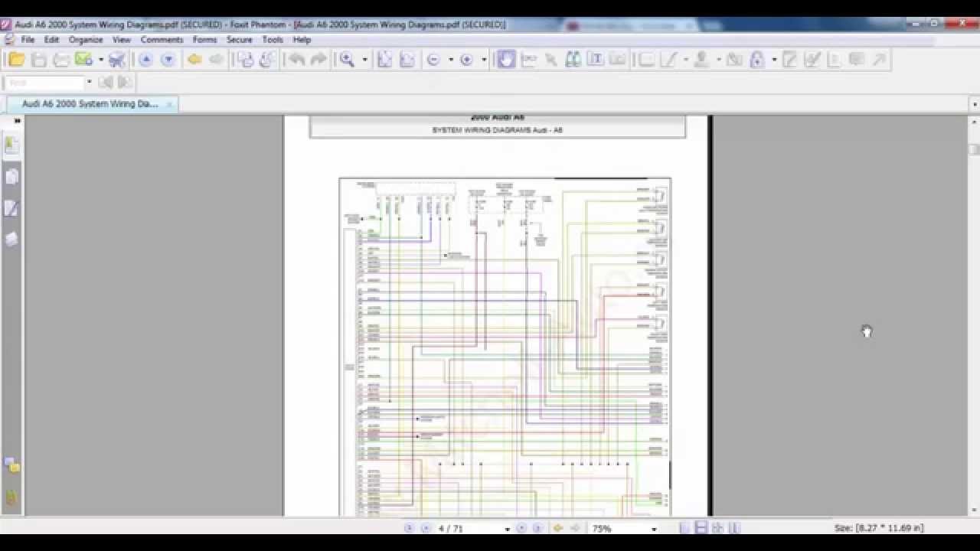This screenshot has width=980, height=551.
Task: Click the Save disk icon
Action: point(39,60)
